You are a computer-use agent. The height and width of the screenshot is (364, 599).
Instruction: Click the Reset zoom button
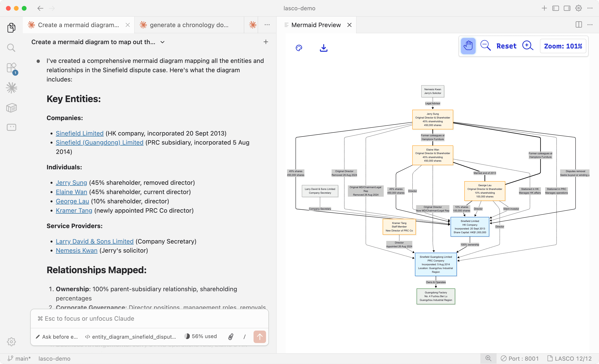(x=506, y=46)
